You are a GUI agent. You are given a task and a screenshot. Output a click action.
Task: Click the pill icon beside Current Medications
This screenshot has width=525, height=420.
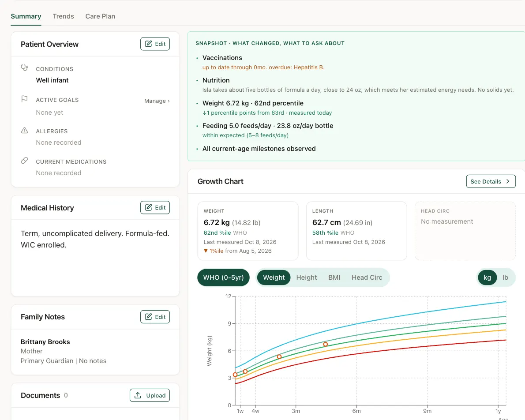tap(24, 161)
